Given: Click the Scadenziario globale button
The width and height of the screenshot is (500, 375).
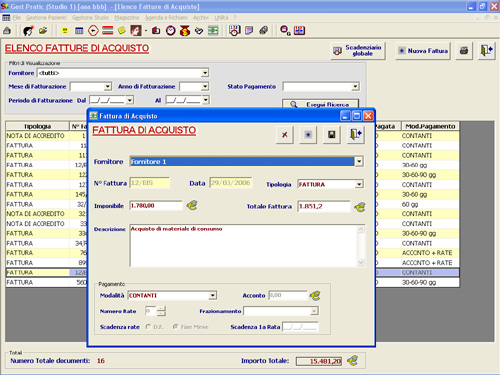Looking at the screenshot, I should (x=358, y=51).
